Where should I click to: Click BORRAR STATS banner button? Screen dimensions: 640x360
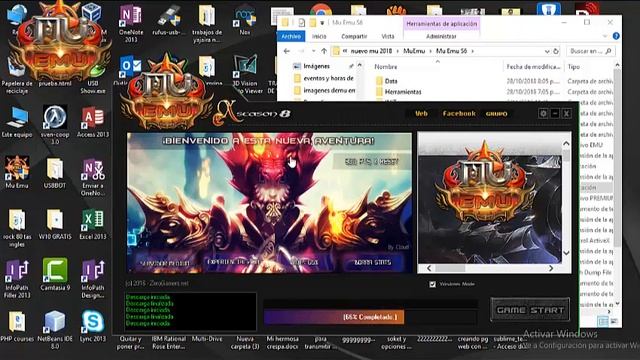point(372,262)
